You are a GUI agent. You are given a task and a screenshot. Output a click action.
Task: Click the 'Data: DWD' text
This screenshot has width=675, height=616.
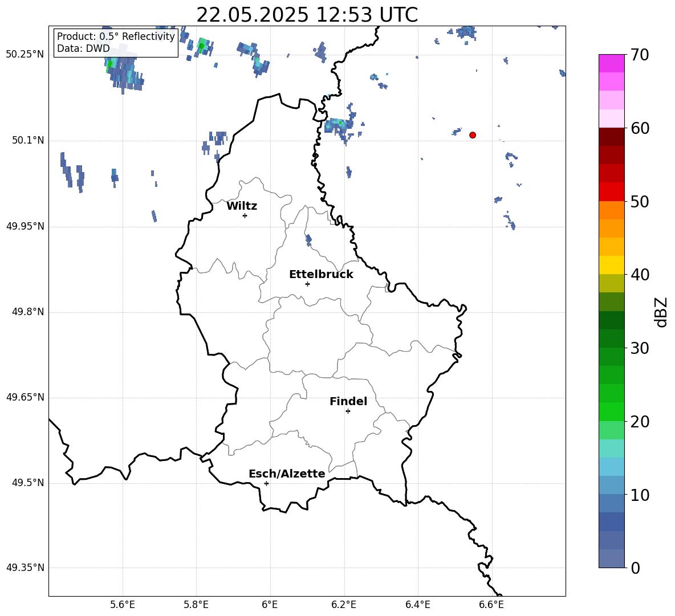point(83,48)
